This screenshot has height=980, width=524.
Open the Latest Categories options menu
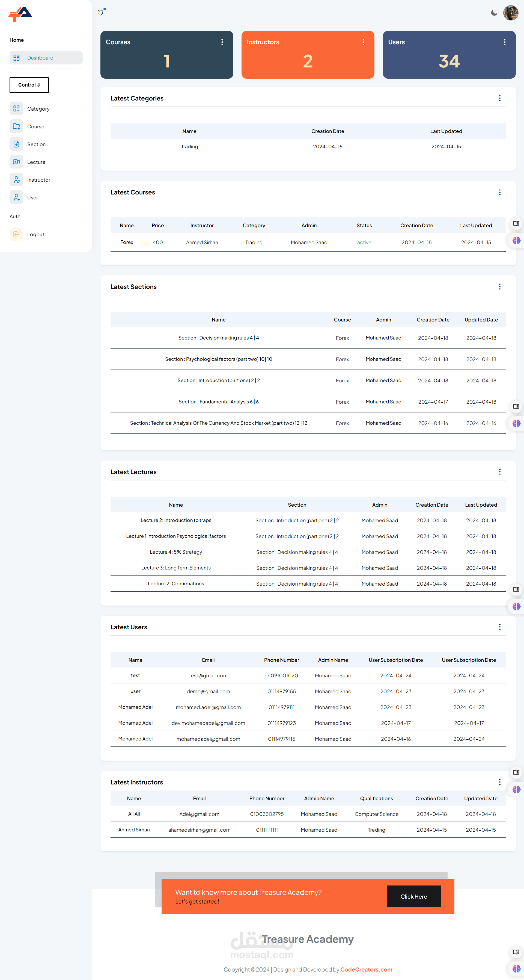pos(499,98)
